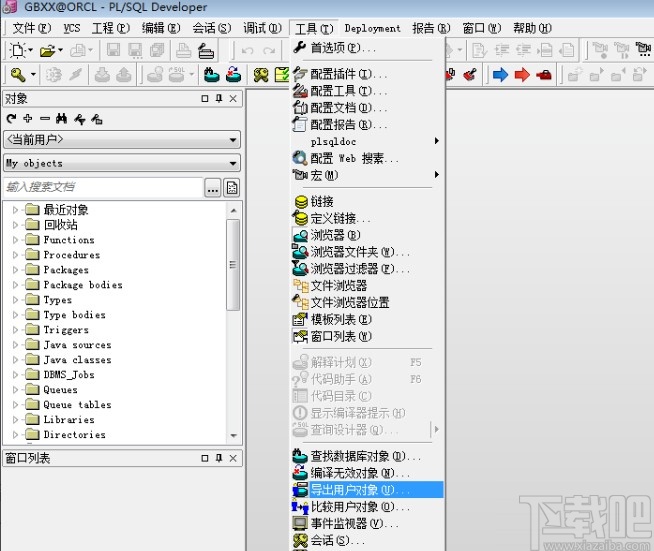Image resolution: width=654 pixels, height=551 pixels.
Task: Click the minus icon in object browser
Action: (45, 119)
